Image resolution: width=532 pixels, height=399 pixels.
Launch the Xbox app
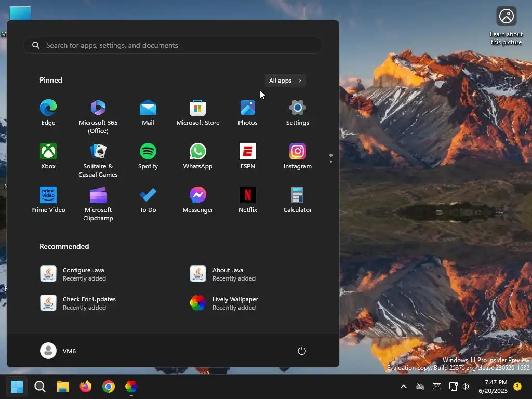pos(48,156)
